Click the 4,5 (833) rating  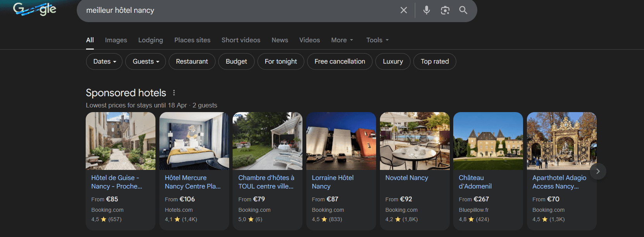click(x=327, y=219)
